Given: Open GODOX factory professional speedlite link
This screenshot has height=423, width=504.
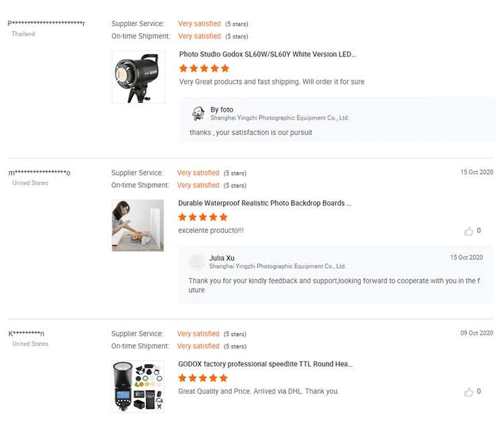Looking at the screenshot, I should click(265, 364).
